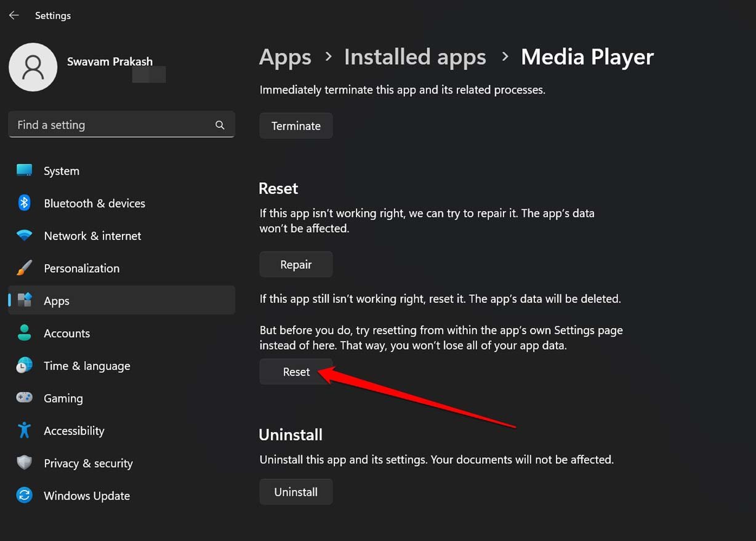
Task: Click the Reset button
Action: [x=296, y=372]
